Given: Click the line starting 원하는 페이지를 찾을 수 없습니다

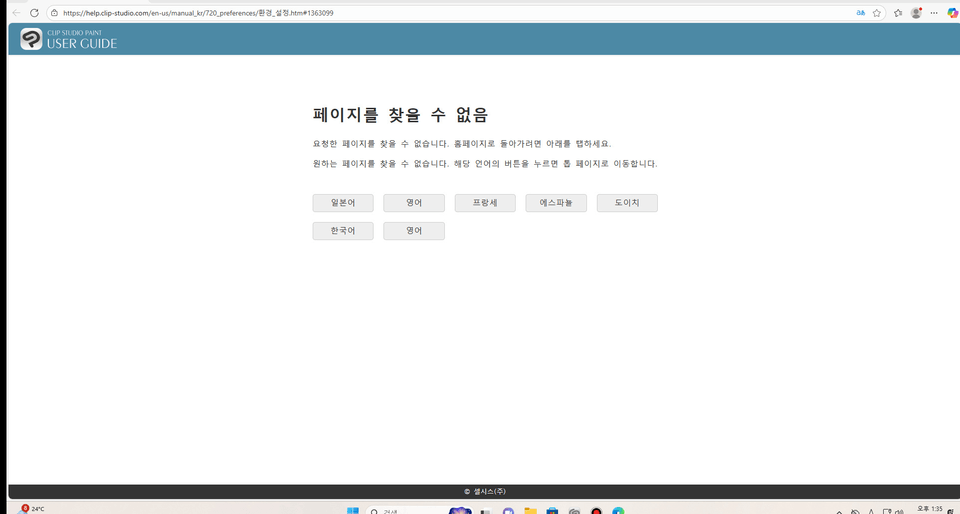Looking at the screenshot, I should pos(485,164).
